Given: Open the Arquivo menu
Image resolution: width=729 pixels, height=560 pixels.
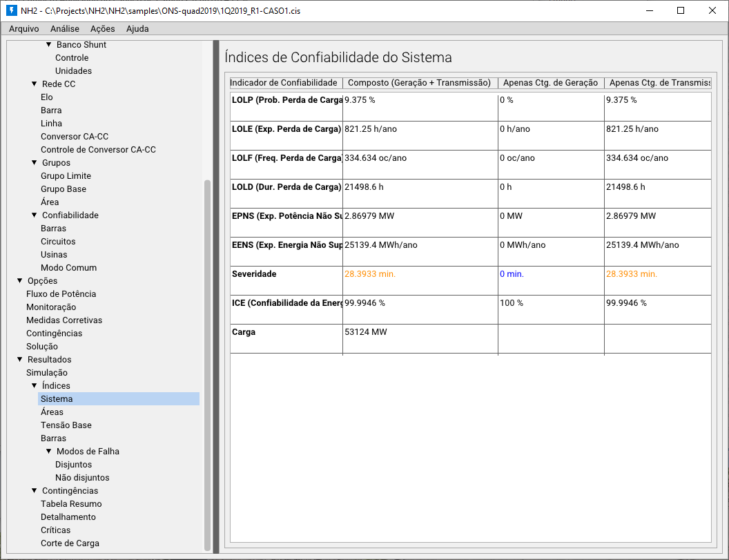Looking at the screenshot, I should coord(23,29).
